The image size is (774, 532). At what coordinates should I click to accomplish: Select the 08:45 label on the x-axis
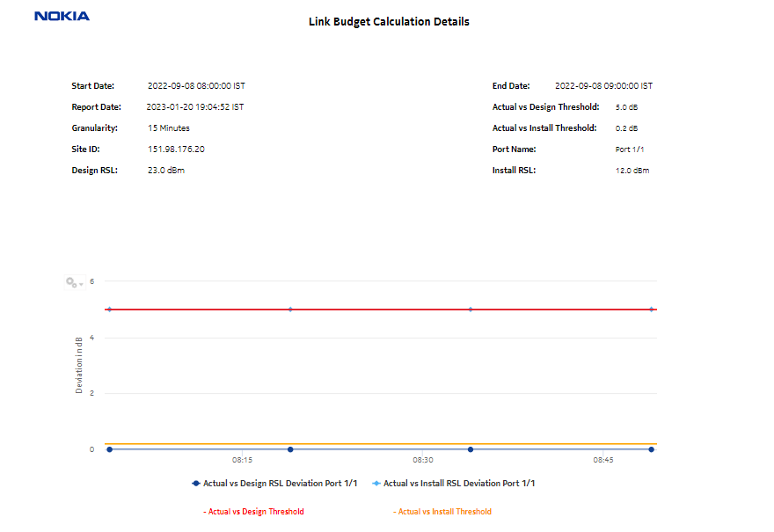[x=602, y=459]
